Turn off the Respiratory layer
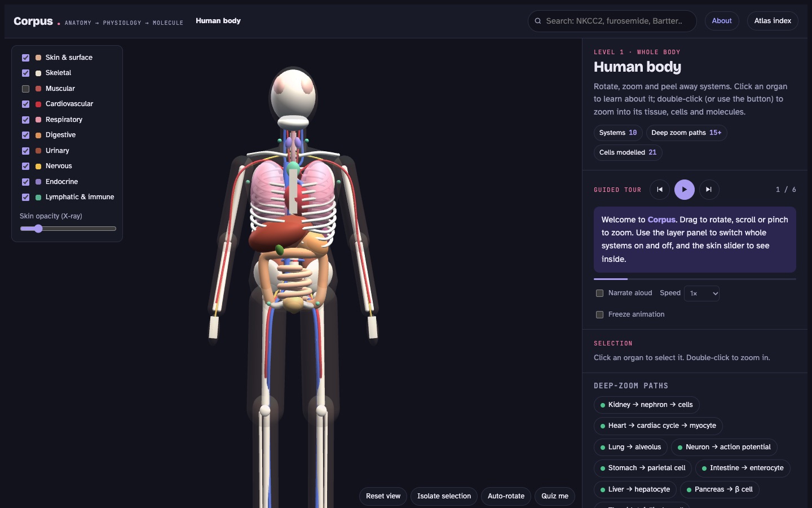Image resolution: width=812 pixels, height=508 pixels. point(25,120)
